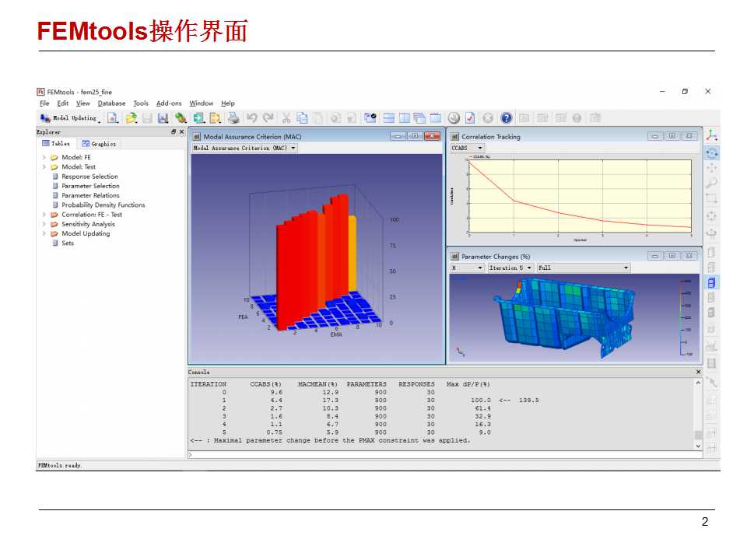Open the Iteration 5 dropdown

(x=510, y=268)
